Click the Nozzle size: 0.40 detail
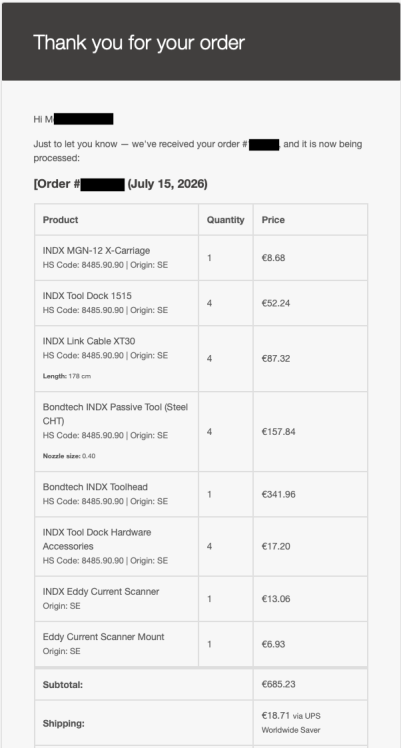The image size is (401, 750). tap(69, 456)
